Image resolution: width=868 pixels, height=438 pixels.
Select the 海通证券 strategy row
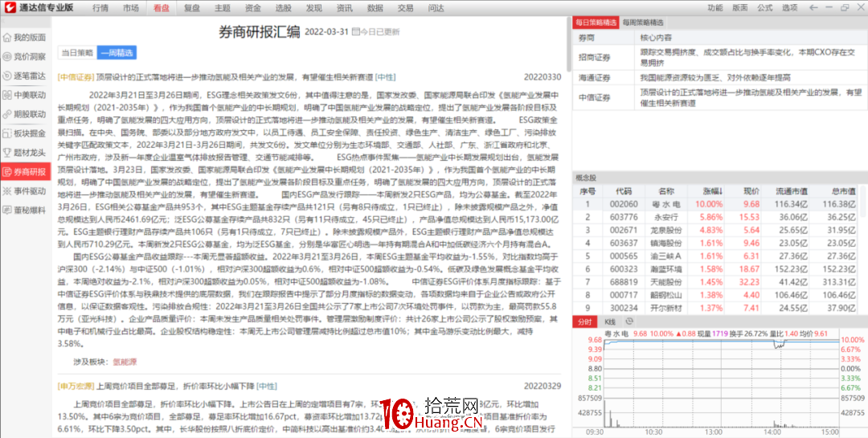point(719,77)
